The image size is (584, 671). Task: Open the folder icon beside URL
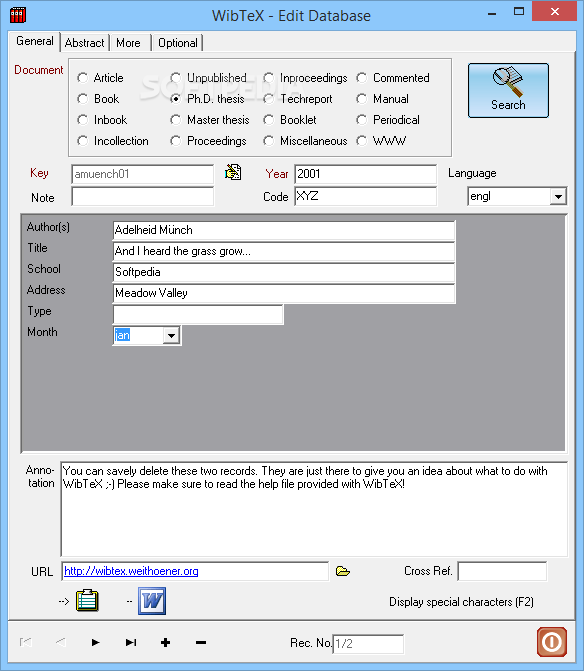[x=343, y=571]
